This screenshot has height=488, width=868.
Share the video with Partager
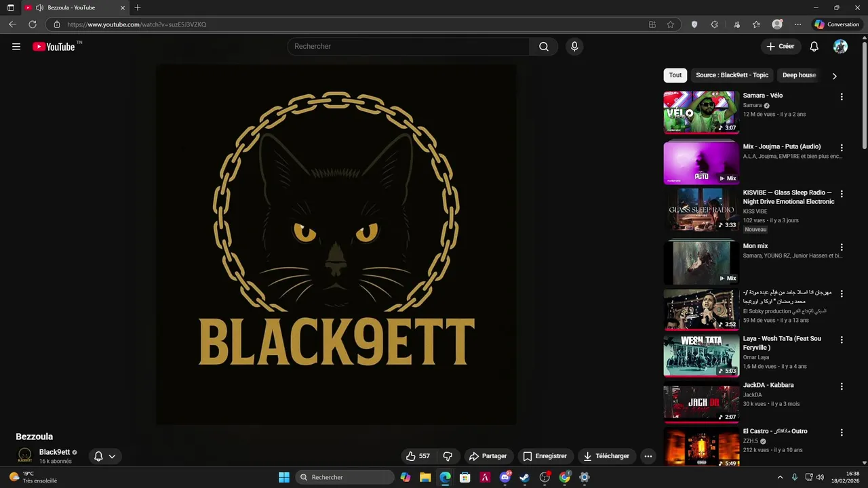click(x=488, y=456)
